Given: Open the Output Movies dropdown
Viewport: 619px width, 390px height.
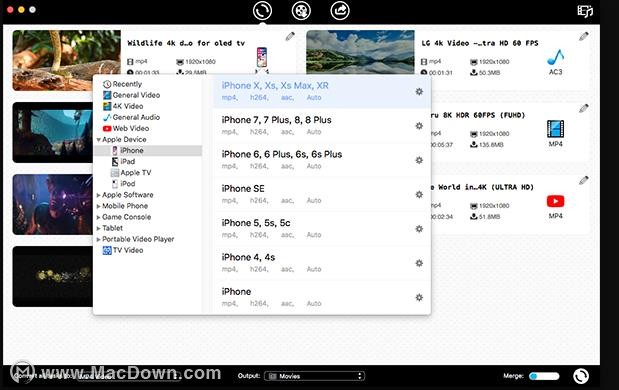Looking at the screenshot, I should pos(314,376).
